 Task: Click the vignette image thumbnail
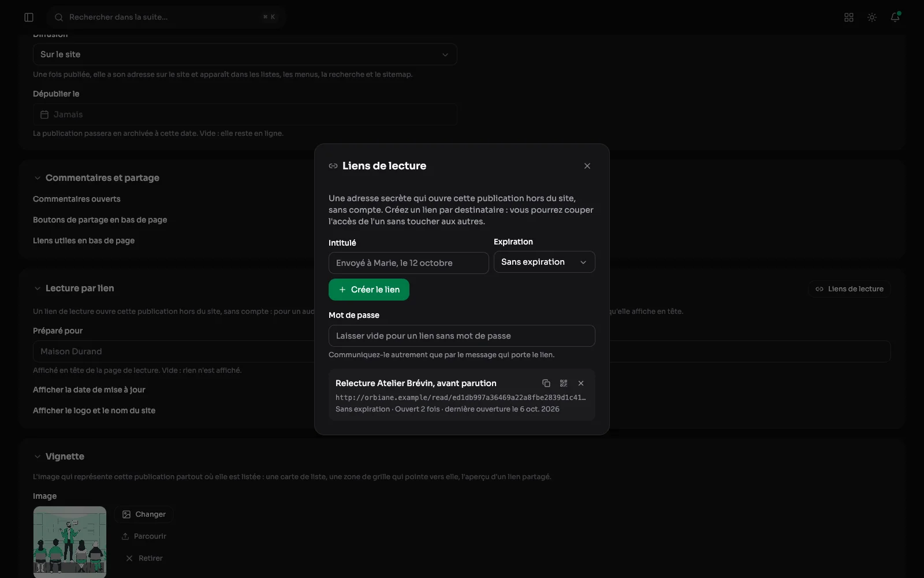[x=70, y=542]
